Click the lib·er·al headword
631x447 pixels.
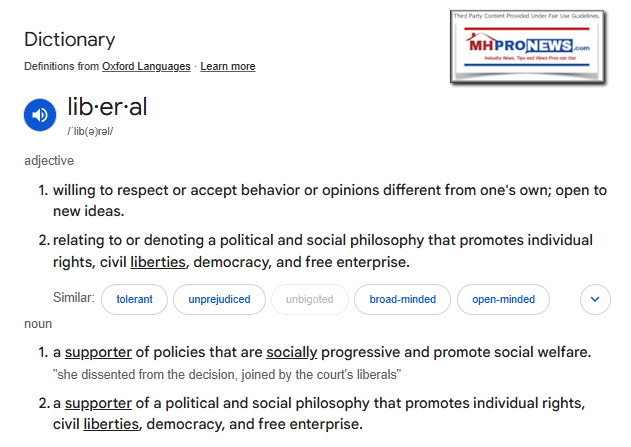107,107
